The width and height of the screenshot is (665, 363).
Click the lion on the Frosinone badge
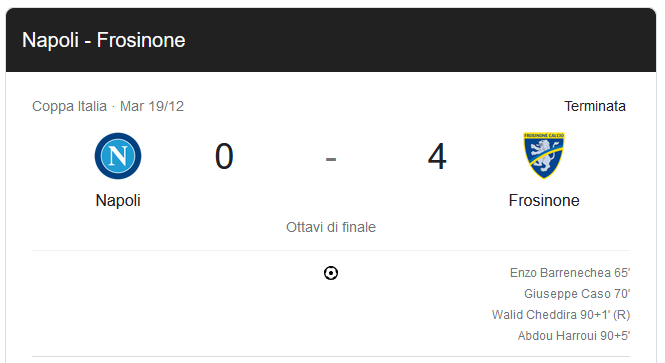(544, 152)
